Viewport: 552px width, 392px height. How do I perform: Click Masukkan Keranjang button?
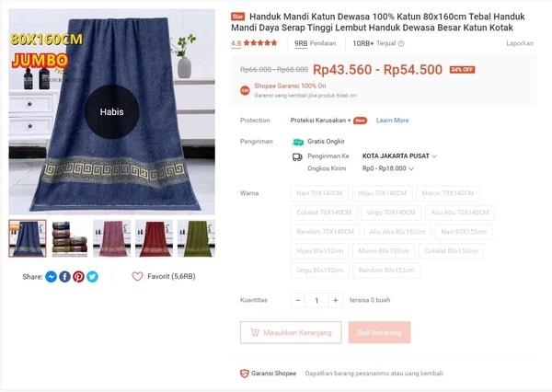point(291,332)
